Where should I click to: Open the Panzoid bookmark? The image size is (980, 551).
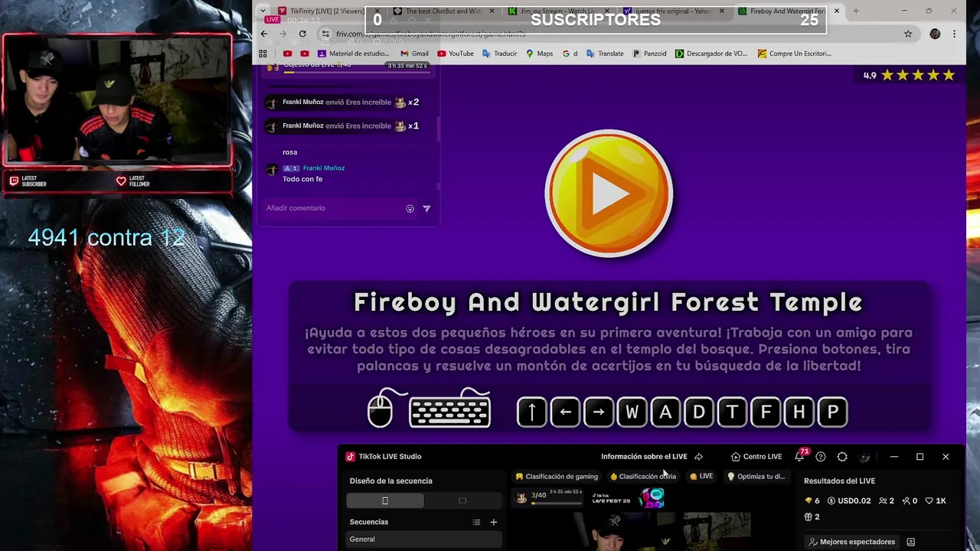pos(649,54)
